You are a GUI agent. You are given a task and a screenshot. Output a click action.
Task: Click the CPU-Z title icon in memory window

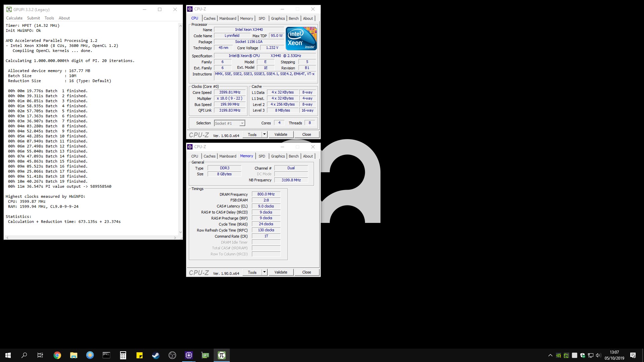coord(190,147)
